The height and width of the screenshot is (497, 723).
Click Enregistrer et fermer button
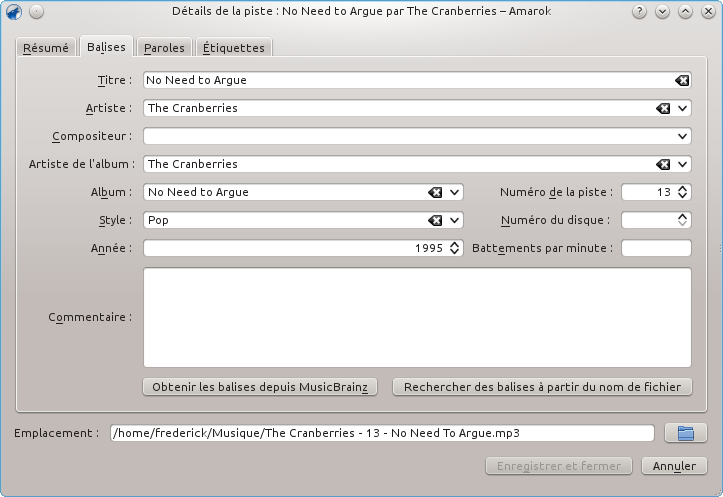click(x=559, y=466)
